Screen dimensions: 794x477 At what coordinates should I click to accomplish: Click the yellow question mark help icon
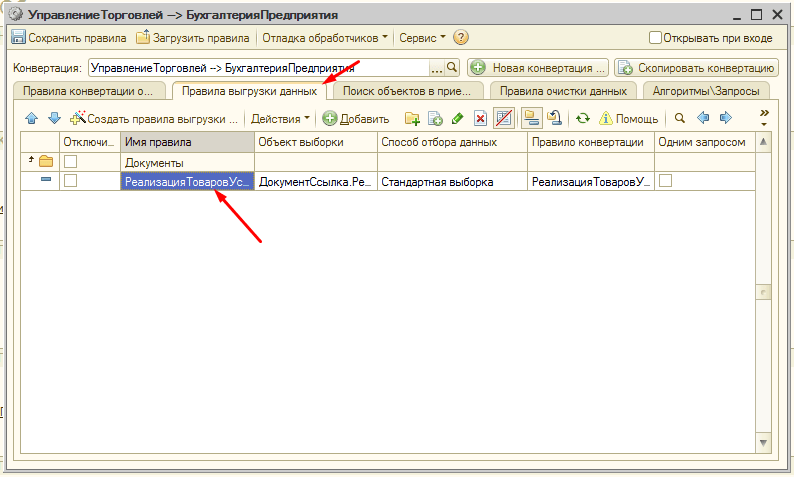(x=461, y=37)
